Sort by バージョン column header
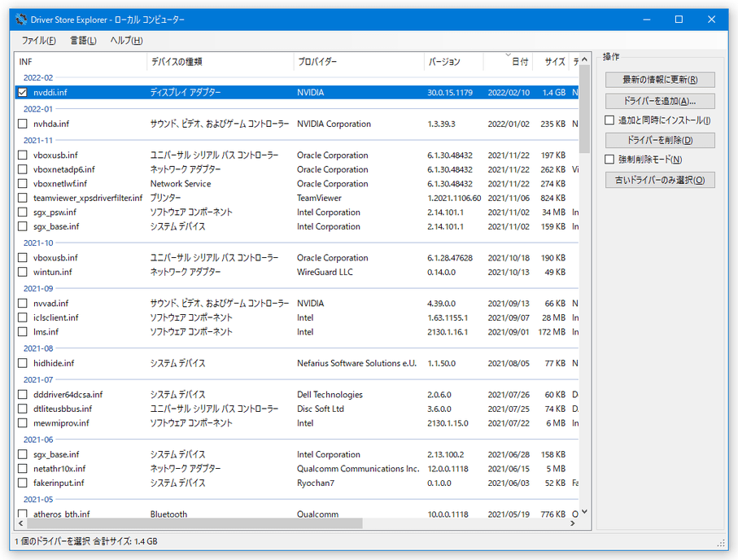The image size is (738, 560). pyautogui.click(x=453, y=62)
